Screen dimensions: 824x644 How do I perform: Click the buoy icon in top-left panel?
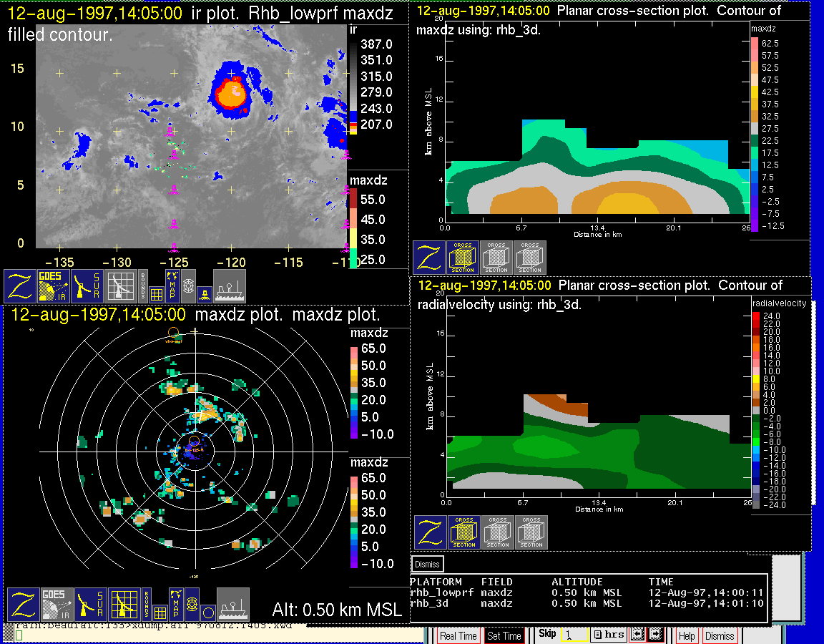tap(204, 293)
